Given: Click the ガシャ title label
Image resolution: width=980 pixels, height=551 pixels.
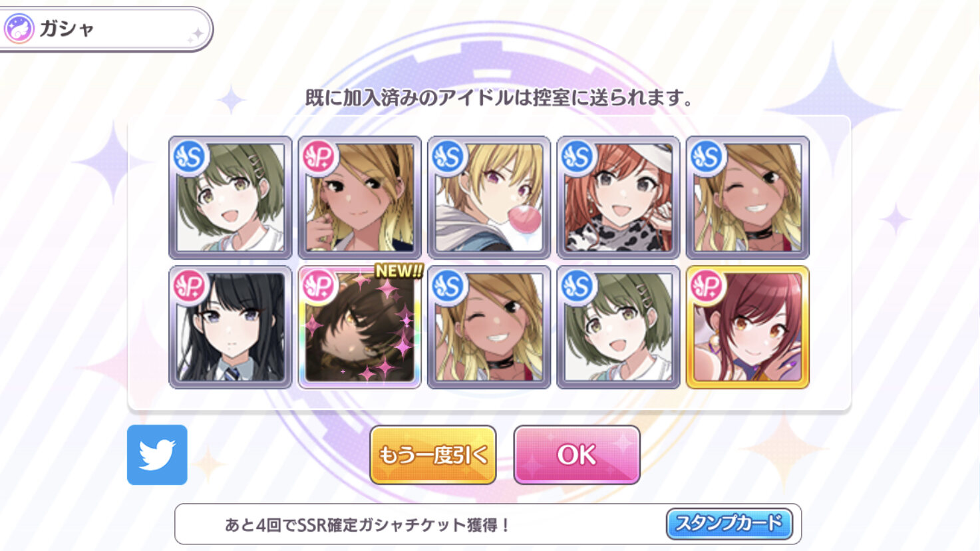Looking at the screenshot, I should tap(66, 29).
